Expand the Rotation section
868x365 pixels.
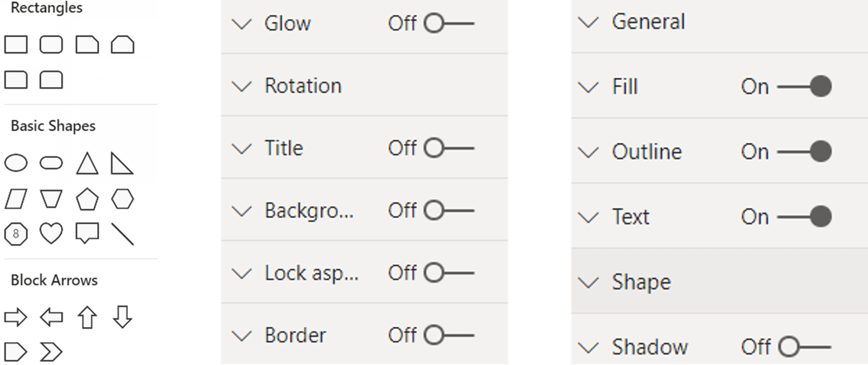[242, 86]
